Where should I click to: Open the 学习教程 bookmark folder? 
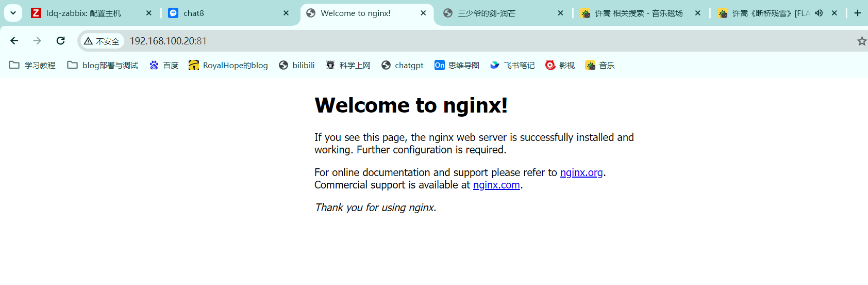(x=32, y=65)
